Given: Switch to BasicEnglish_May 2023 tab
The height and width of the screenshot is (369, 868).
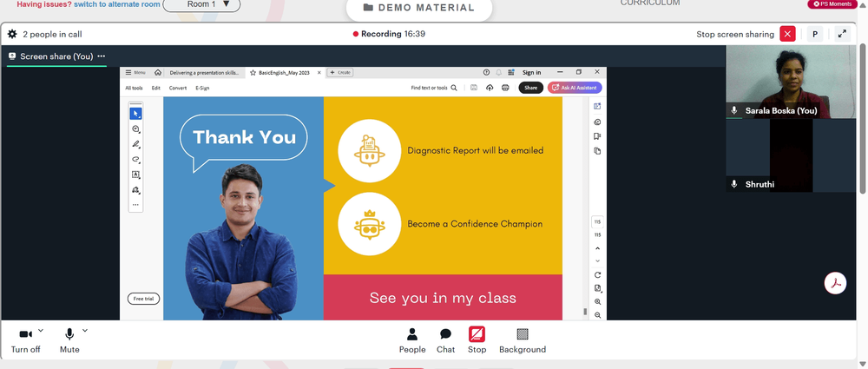Looking at the screenshot, I should [284, 73].
